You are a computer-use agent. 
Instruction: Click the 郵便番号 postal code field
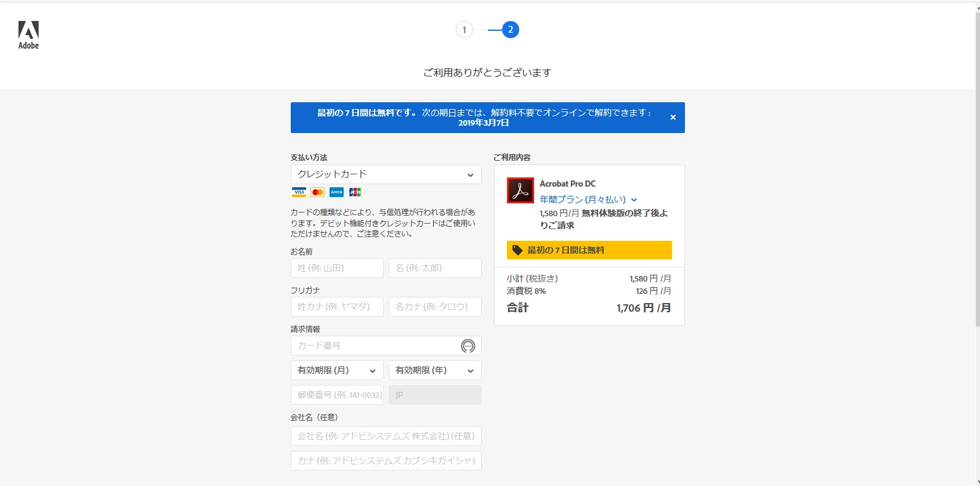pyautogui.click(x=337, y=395)
